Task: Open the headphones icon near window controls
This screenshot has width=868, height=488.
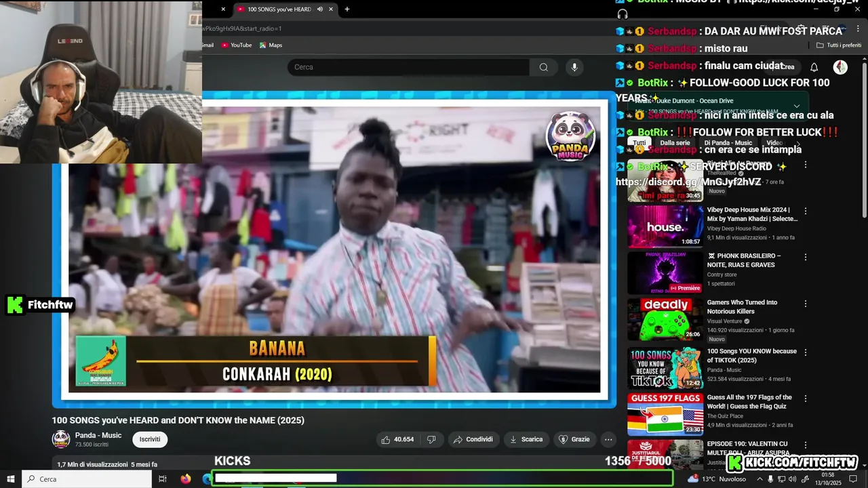Action: (623, 14)
